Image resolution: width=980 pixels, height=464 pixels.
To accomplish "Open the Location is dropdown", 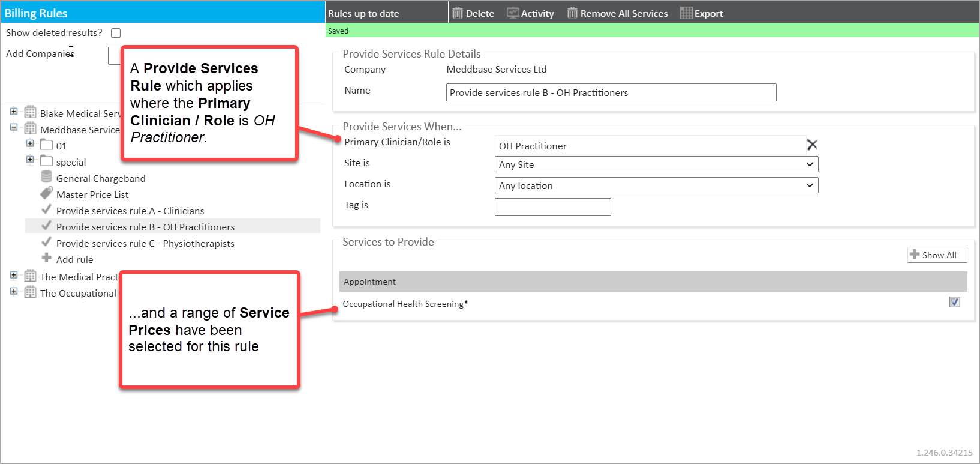I will point(656,185).
